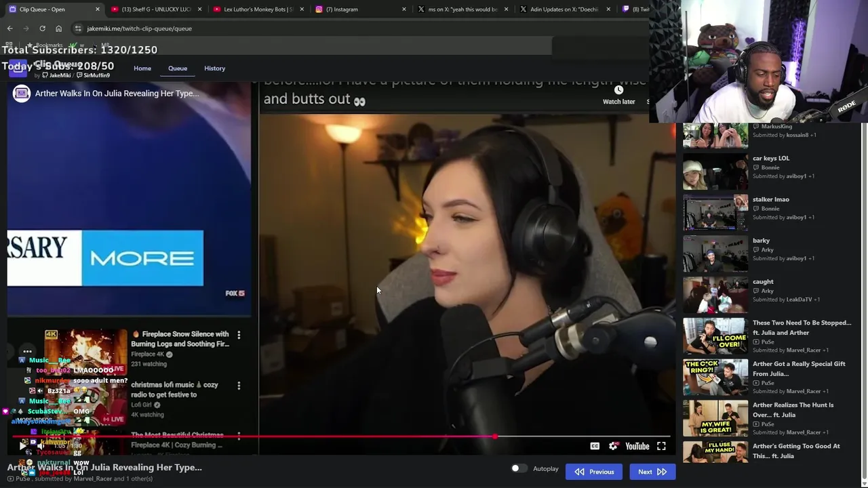Close the Sheff G YouTube tab
Screen dimensions: 868x488
click(199, 9)
